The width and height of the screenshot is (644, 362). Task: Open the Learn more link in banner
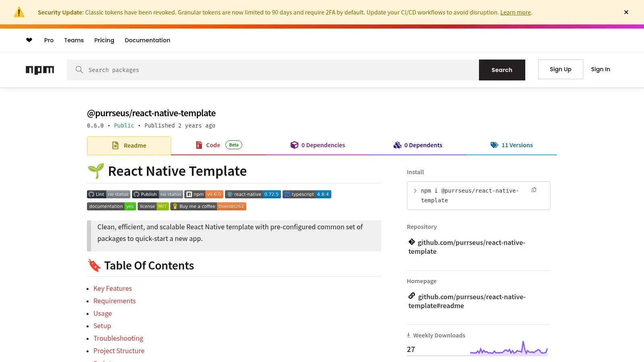(x=516, y=12)
